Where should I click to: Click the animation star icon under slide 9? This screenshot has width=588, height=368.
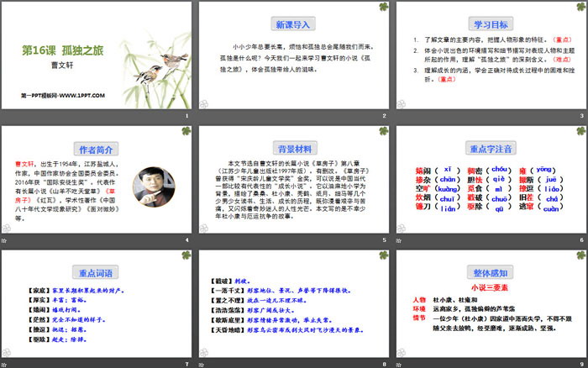(x=399, y=365)
